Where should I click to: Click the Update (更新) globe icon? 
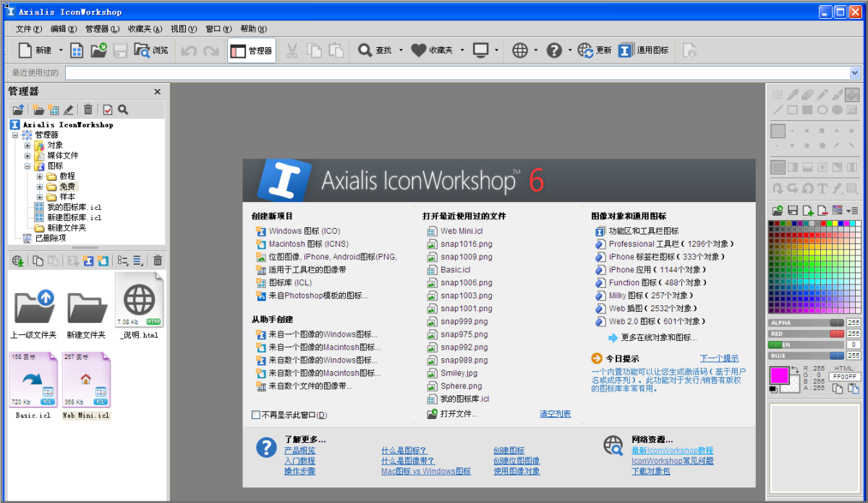(595, 51)
